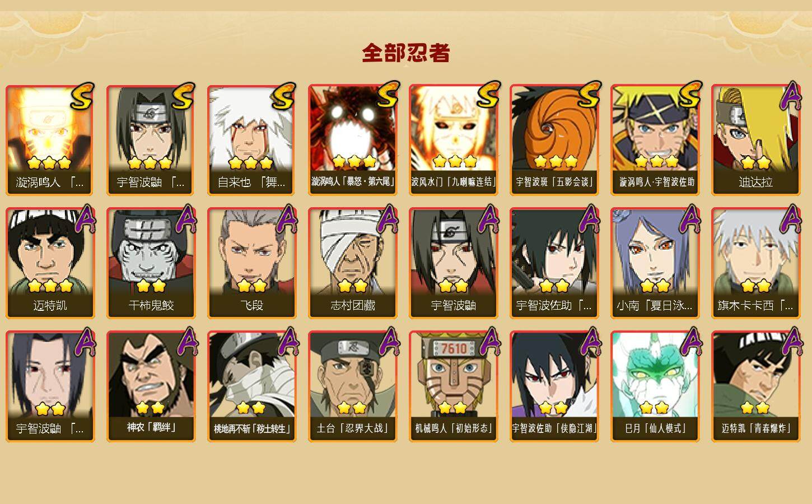Select the 小南「夏日泳...」 card
The width and height of the screenshot is (812, 504).
[655, 263]
